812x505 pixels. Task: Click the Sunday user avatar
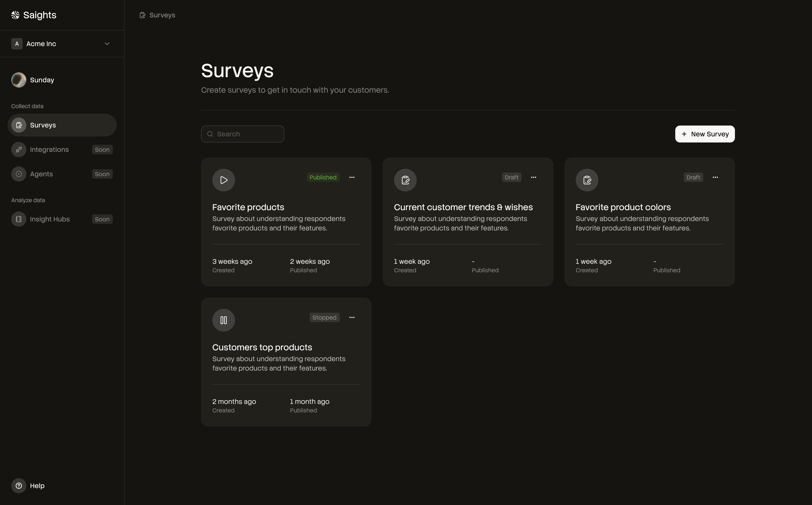click(x=19, y=80)
